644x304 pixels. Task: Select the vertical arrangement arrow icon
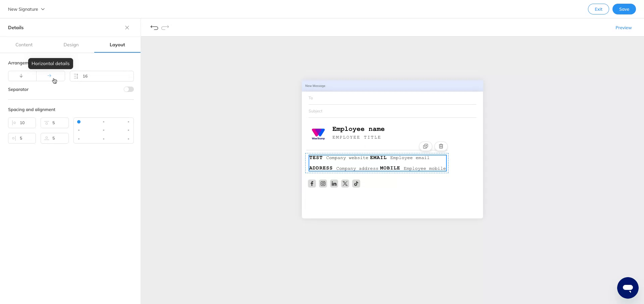click(21, 76)
